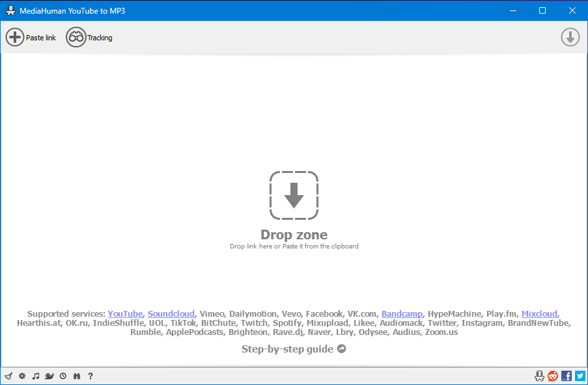Follow the Mixcloud supported service link
This screenshot has height=385, width=588.
click(539, 314)
